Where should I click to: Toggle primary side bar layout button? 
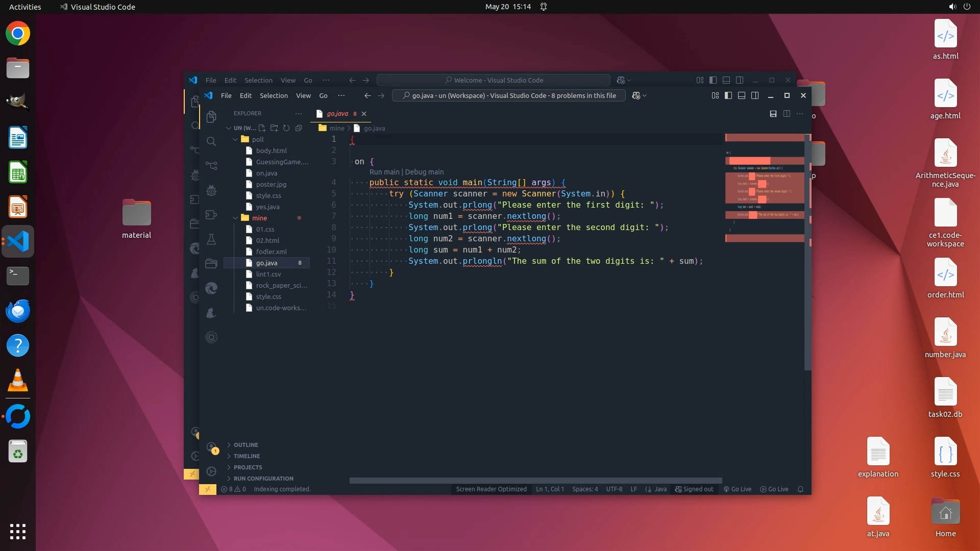click(x=728, y=95)
